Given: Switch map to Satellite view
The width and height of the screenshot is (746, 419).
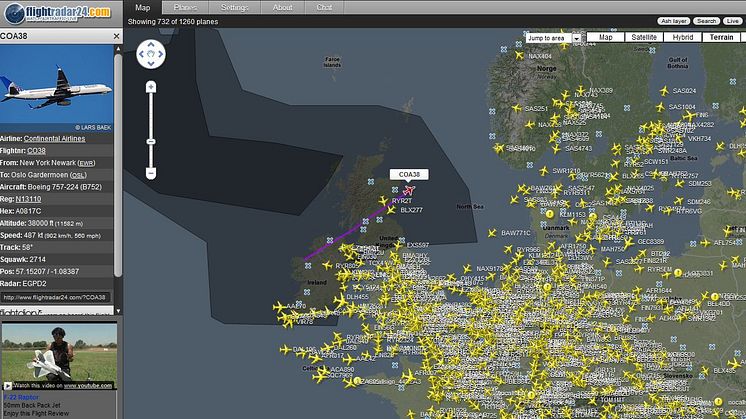Looking at the screenshot, I should (644, 37).
